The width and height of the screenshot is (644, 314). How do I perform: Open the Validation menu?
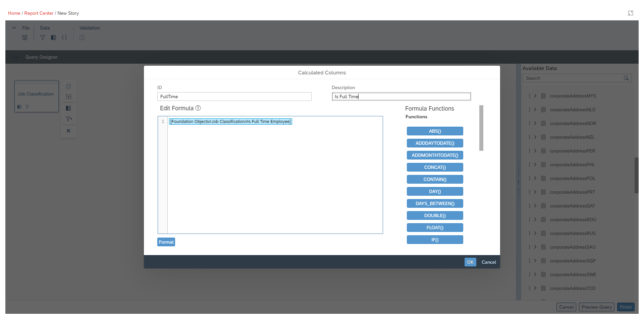click(x=90, y=28)
